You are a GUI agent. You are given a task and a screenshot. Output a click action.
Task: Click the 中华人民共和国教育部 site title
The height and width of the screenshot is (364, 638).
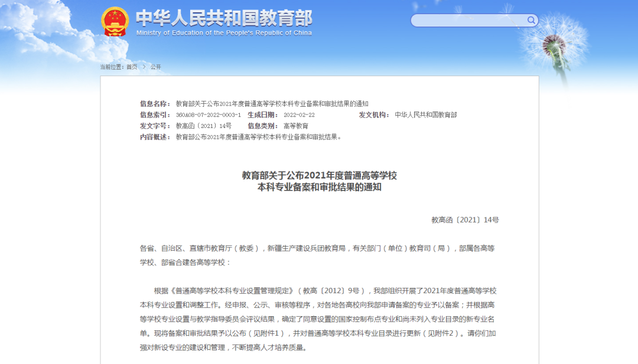point(224,18)
